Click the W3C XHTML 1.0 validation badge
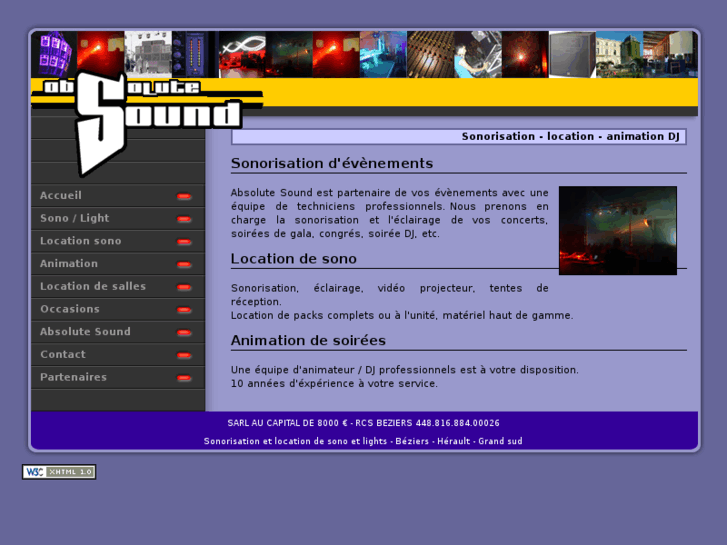727x545 pixels. pos(59,472)
